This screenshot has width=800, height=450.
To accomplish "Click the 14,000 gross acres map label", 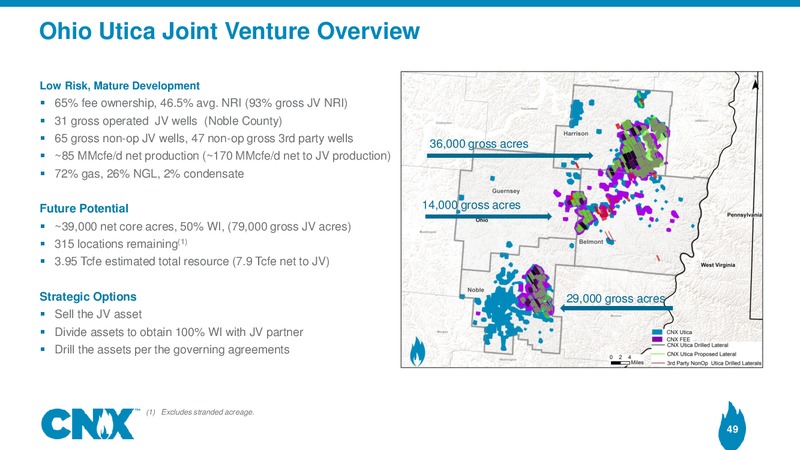I will pos(471,205).
